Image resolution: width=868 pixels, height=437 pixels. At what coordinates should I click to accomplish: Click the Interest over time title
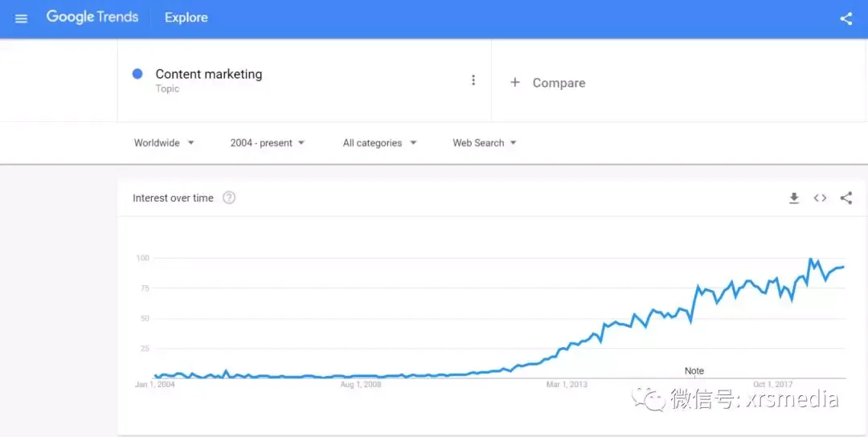click(173, 198)
